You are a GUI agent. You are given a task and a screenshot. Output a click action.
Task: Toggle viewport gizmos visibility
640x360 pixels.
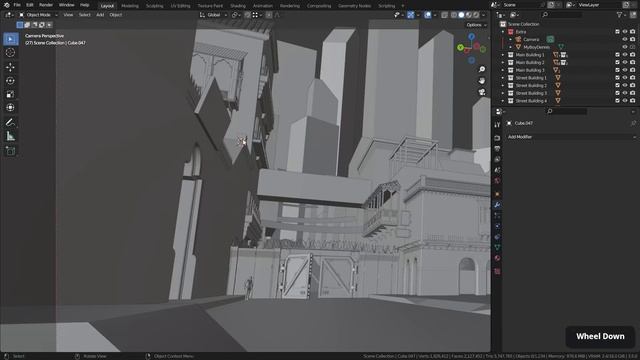tap(411, 15)
